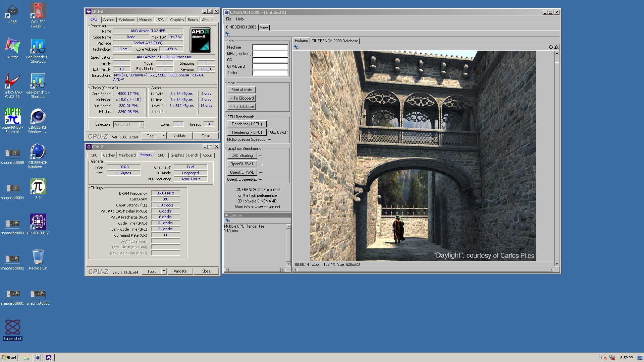Run the C4D Shading test
Image resolution: width=644 pixels, height=362 pixels.
click(x=242, y=156)
